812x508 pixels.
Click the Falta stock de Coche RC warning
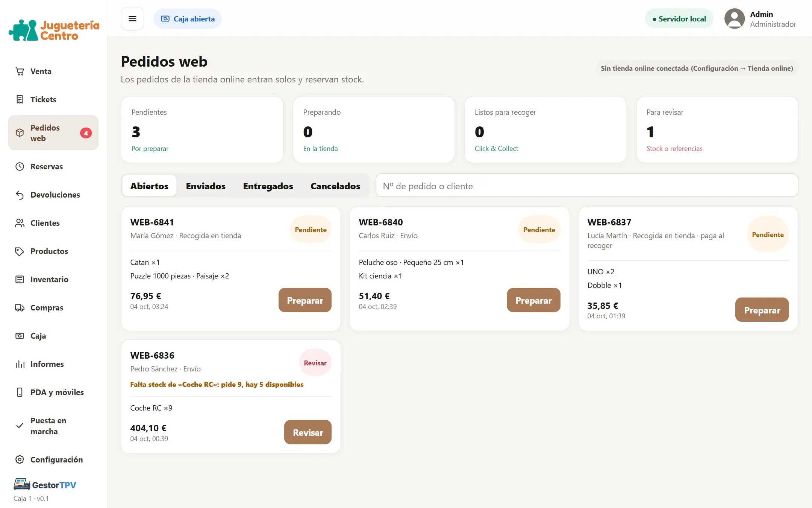217,385
